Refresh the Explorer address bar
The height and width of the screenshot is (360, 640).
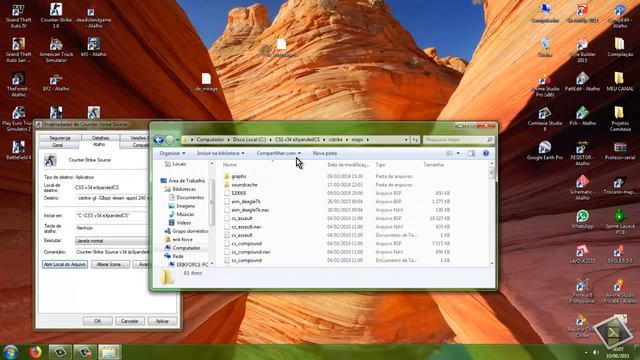coord(415,140)
